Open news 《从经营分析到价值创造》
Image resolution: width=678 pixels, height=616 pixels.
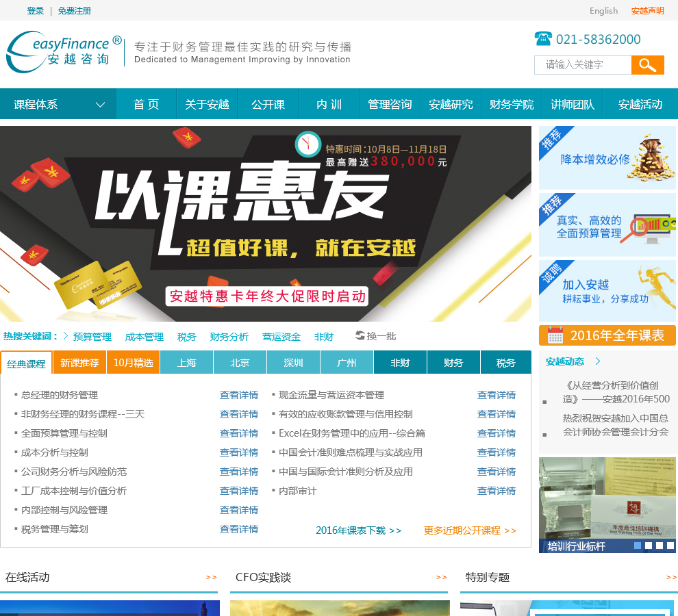[616, 392]
